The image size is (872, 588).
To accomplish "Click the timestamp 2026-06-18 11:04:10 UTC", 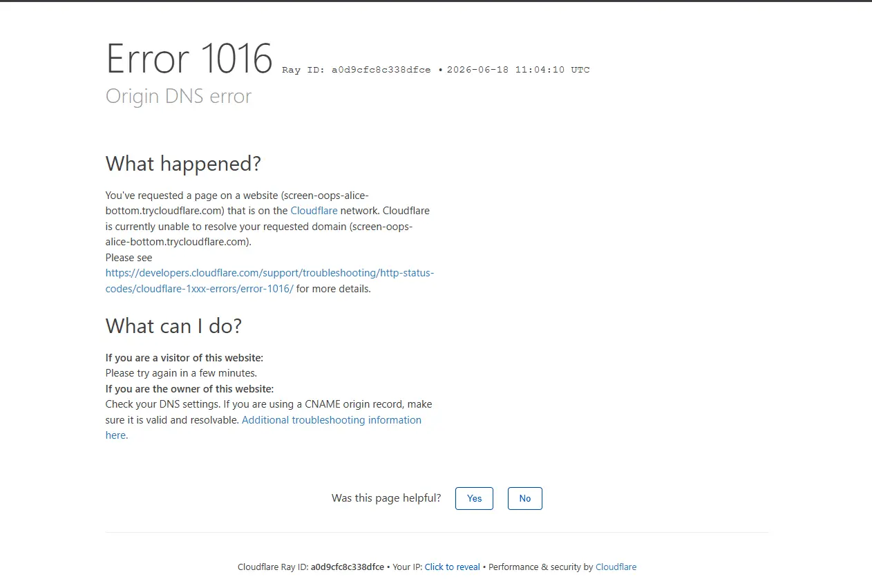I will click(x=518, y=70).
